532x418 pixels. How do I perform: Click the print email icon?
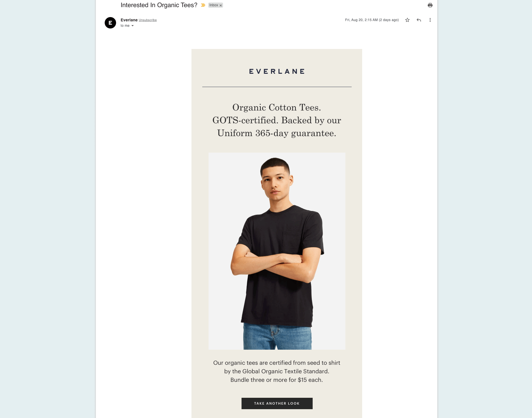tap(430, 5)
